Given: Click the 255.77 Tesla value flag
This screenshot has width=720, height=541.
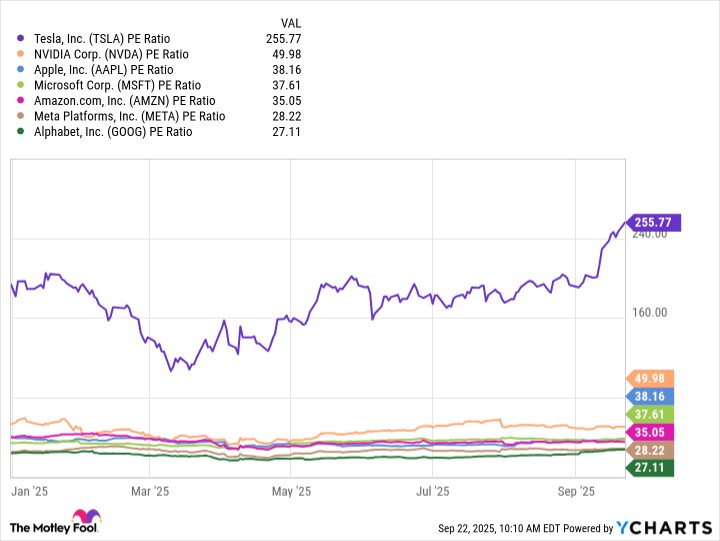Looking at the screenshot, I should pos(651,222).
